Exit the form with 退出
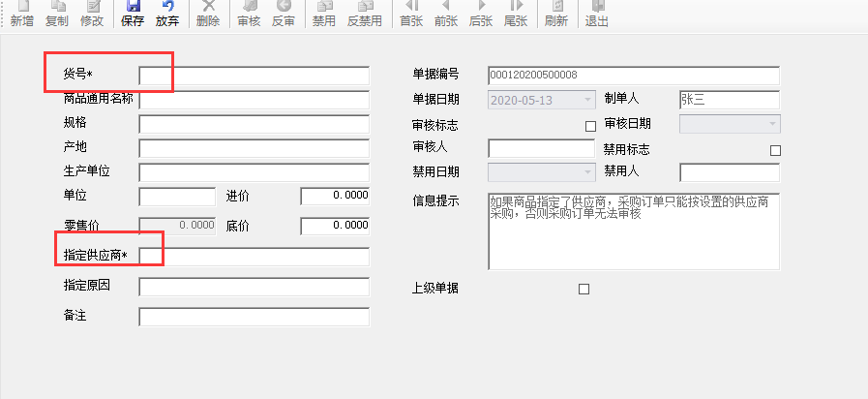This screenshot has height=399, width=868. (x=597, y=14)
